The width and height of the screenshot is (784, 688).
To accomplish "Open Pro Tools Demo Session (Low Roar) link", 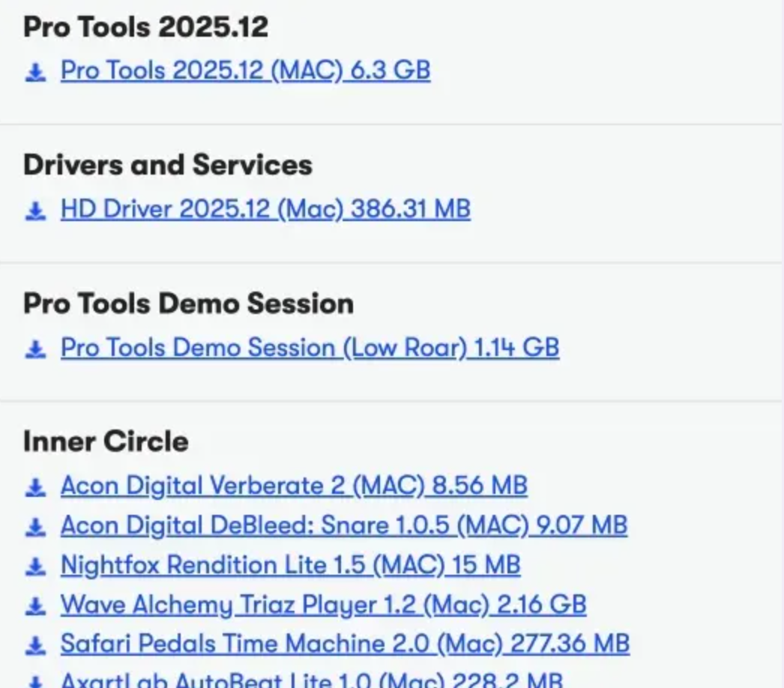I will coord(310,348).
